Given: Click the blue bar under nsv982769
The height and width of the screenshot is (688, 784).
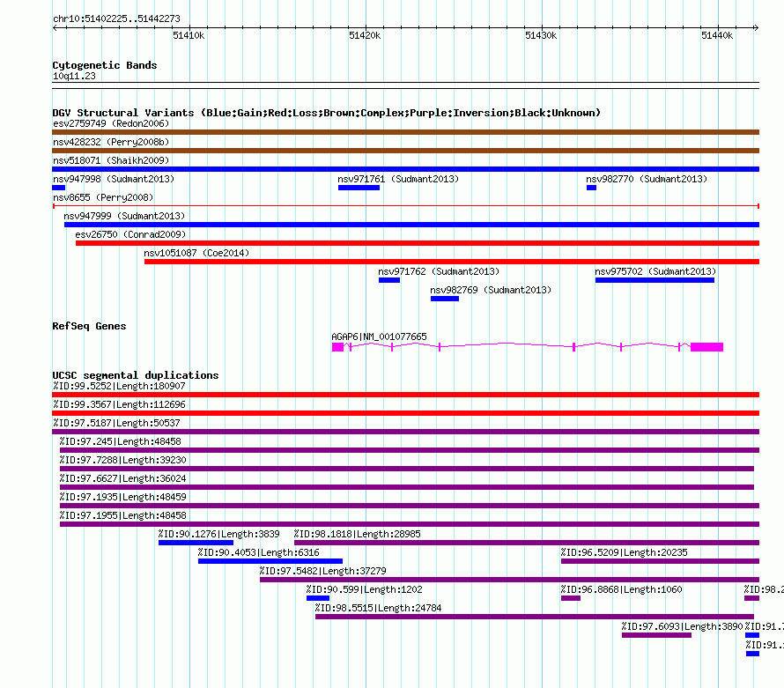Looking at the screenshot, I should pos(445,299).
